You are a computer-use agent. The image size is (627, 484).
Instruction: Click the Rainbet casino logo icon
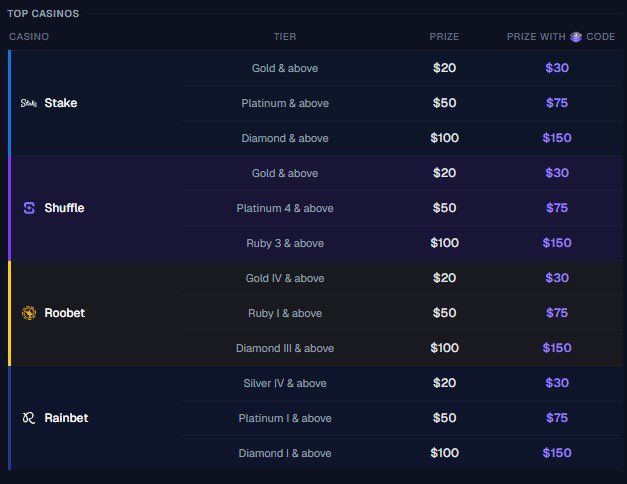coord(29,418)
